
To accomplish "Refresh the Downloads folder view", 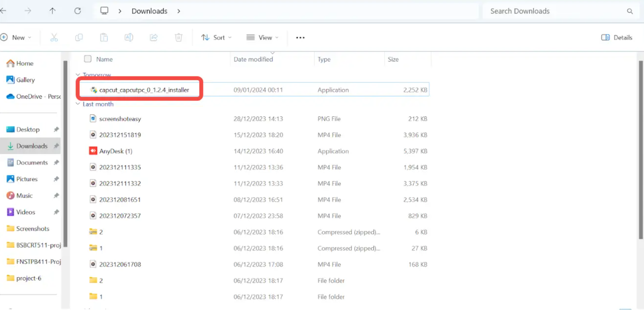I will point(77,11).
